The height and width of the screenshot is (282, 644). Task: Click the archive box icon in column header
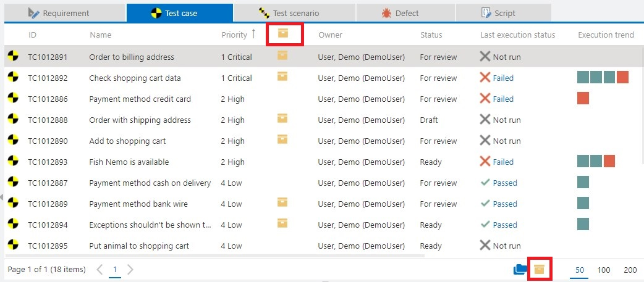(283, 34)
